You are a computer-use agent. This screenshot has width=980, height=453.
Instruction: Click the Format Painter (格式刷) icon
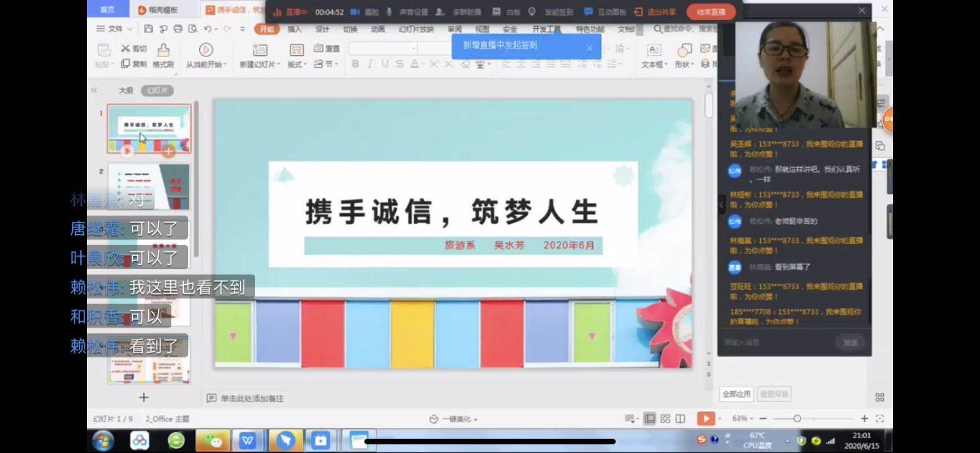(164, 50)
